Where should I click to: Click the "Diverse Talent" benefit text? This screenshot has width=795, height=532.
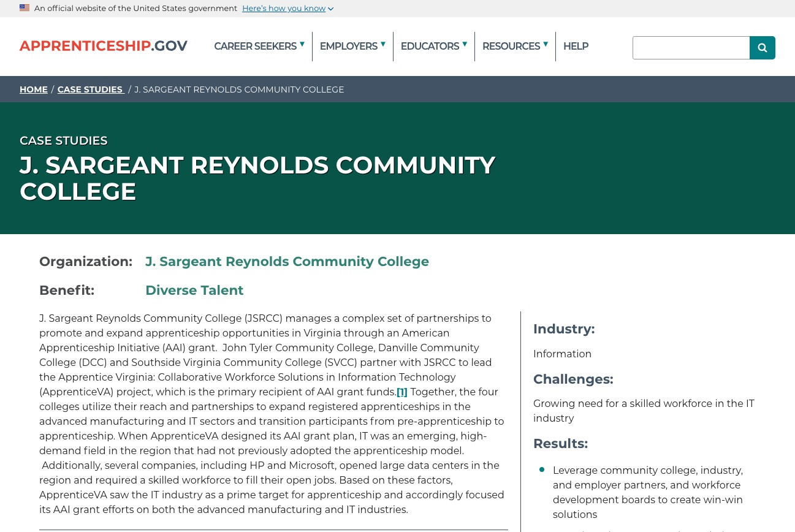coord(194,291)
